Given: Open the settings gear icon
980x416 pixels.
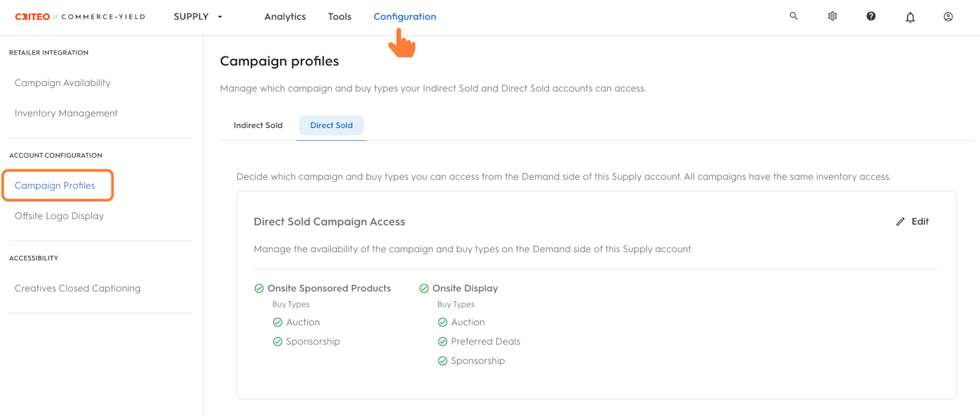Looking at the screenshot, I should coord(832,16).
